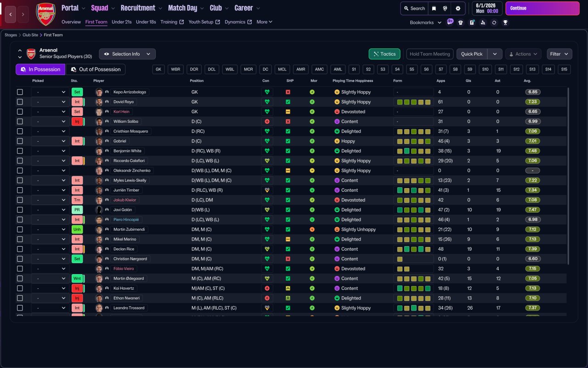The image size is (588, 368).
Task: Click the Arsenal club badge in header
Action: coord(45,14)
